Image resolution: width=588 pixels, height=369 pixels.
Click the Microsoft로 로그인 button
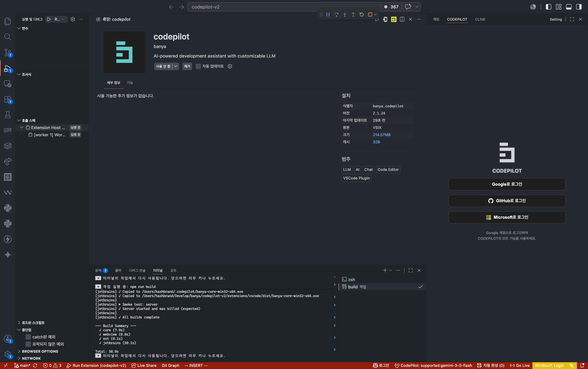pyautogui.click(x=507, y=217)
